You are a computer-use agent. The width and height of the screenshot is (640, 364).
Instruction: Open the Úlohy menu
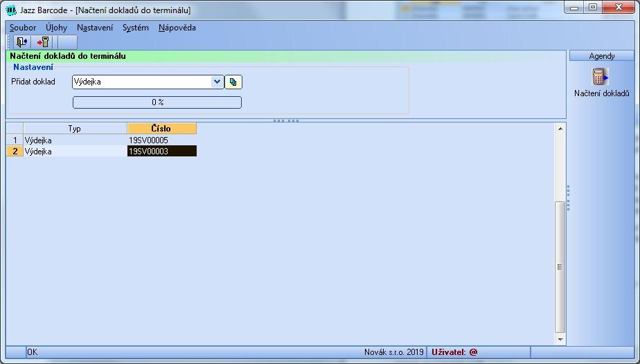(x=56, y=28)
